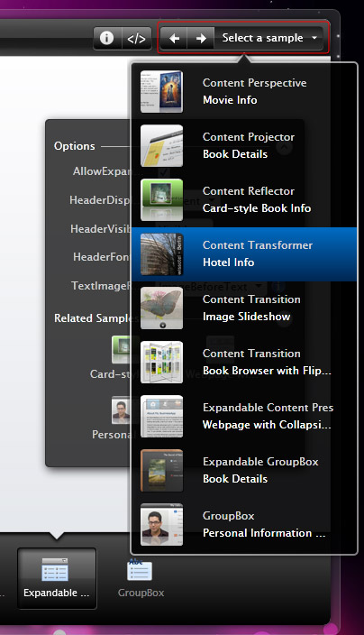
Task: Click the Webpage with Collapsi... sample thumbnail
Action: [x=162, y=417]
